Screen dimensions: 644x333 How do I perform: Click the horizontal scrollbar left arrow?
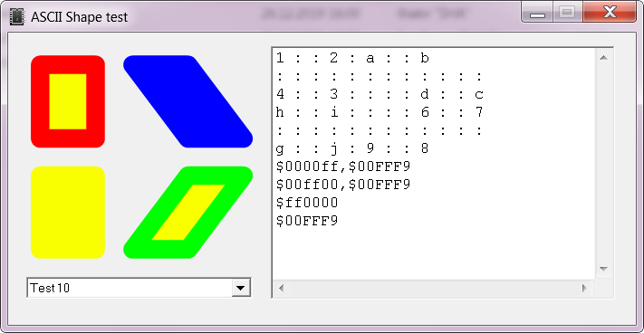click(x=282, y=288)
